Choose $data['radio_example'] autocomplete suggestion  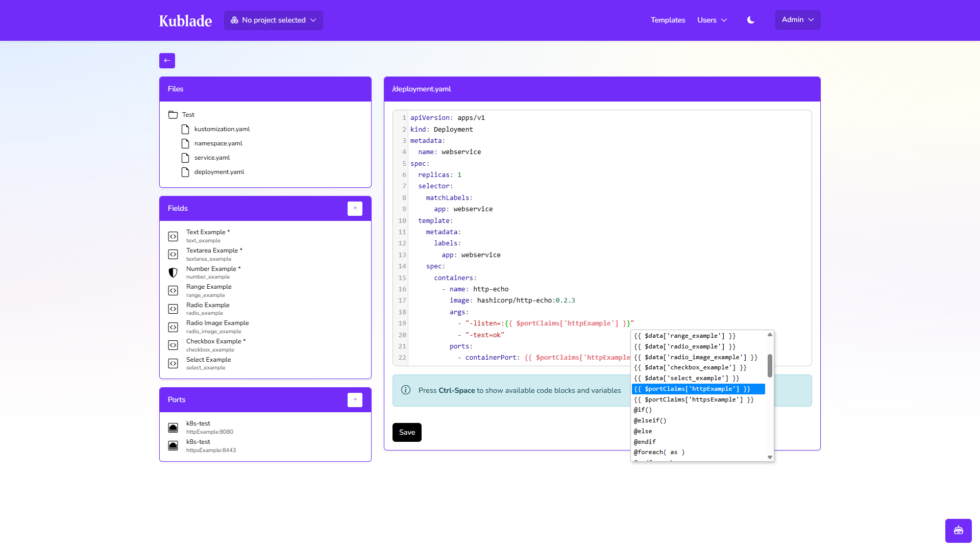point(698,346)
